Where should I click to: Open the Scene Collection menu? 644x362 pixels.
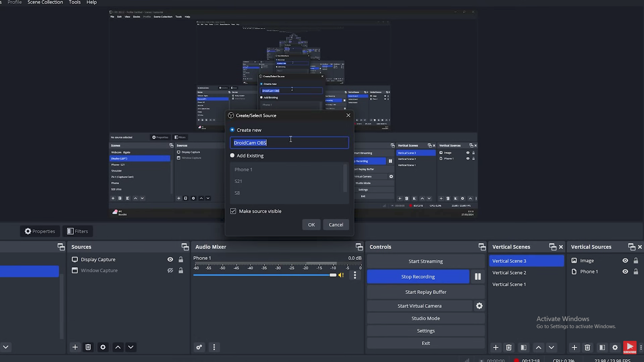click(45, 2)
